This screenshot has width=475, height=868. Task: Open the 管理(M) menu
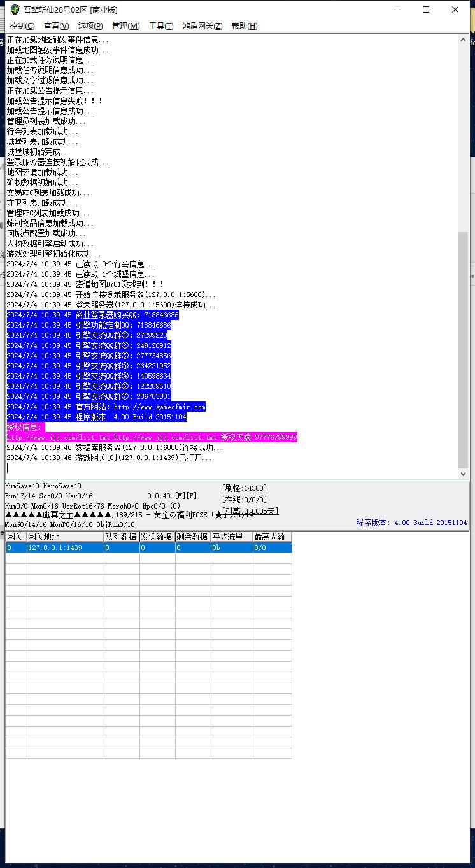pos(125,26)
